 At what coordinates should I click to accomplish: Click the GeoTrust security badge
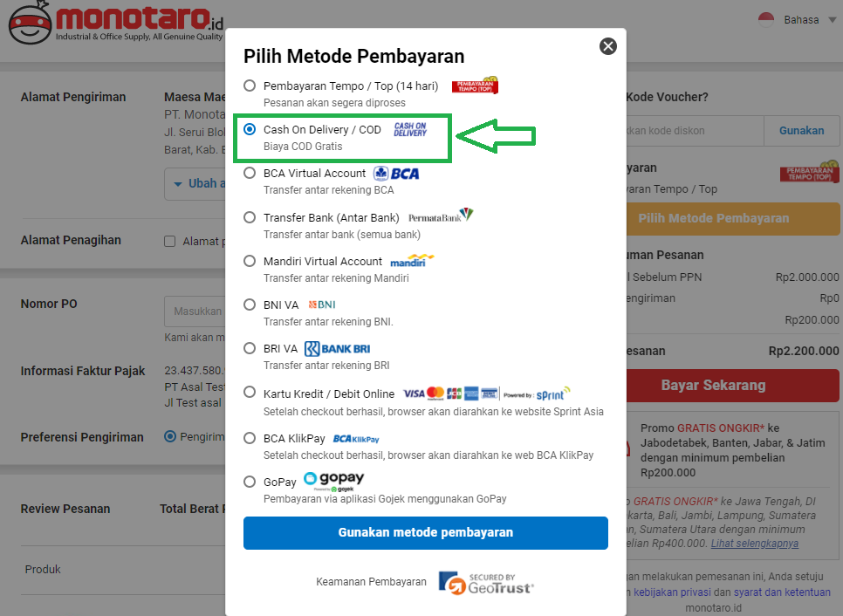tap(486, 583)
